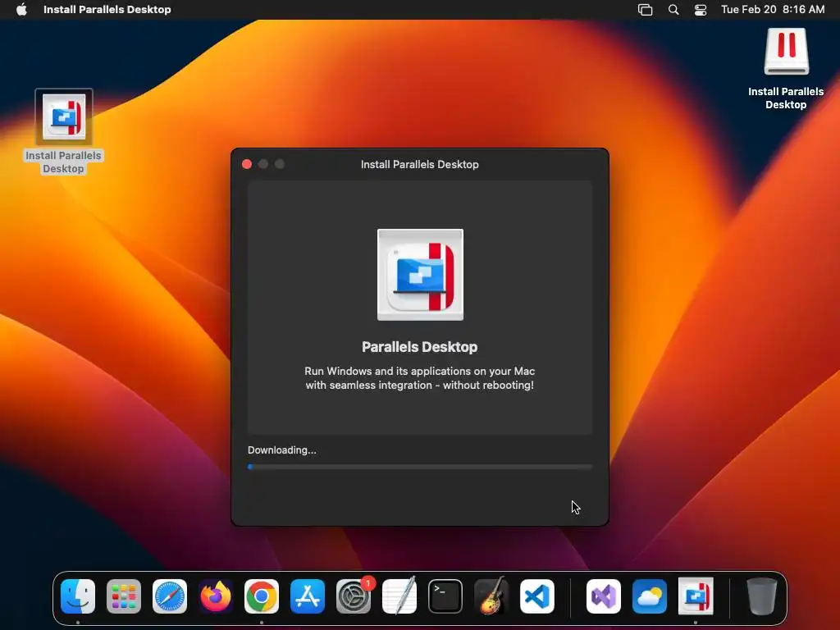Open the App Store dock icon

(x=308, y=596)
